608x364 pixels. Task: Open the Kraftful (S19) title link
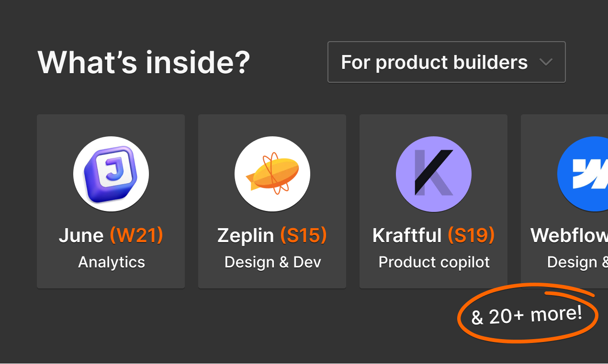point(434,235)
